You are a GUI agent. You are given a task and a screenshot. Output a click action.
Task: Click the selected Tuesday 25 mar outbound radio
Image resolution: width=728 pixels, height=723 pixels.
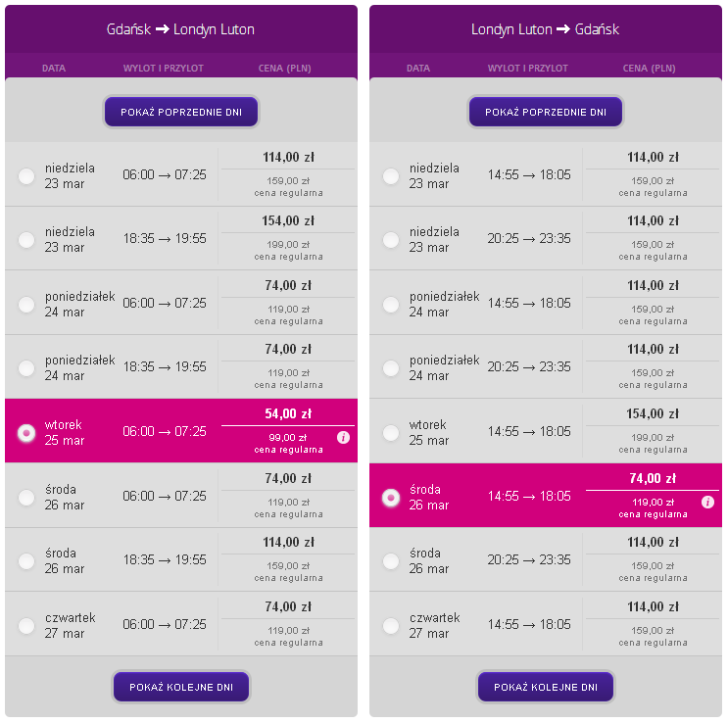pos(26,433)
